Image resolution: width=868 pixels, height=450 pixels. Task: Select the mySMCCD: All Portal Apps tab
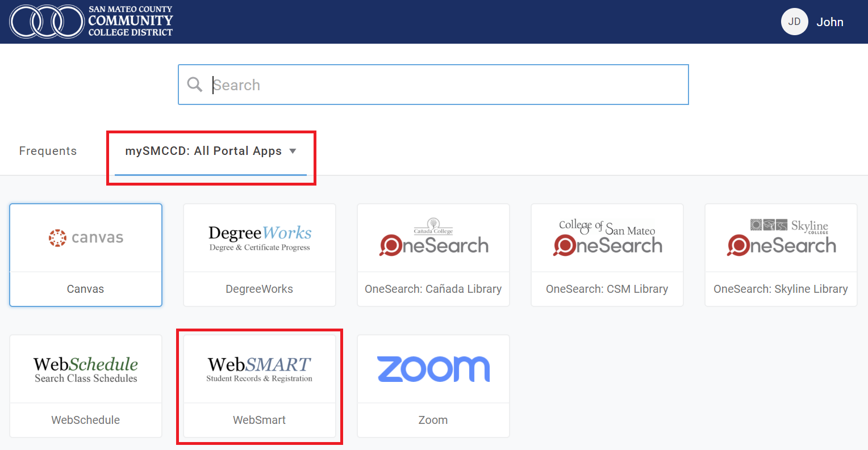pyautogui.click(x=203, y=151)
